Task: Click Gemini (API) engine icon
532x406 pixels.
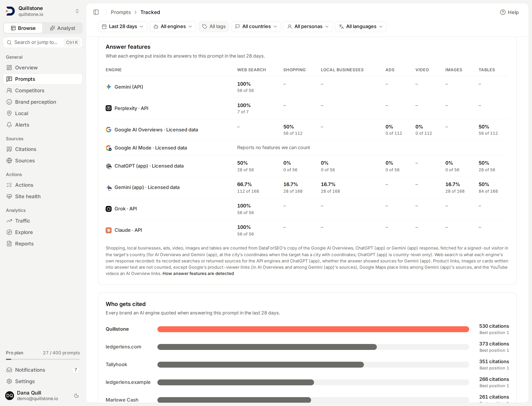Action: coord(109,87)
